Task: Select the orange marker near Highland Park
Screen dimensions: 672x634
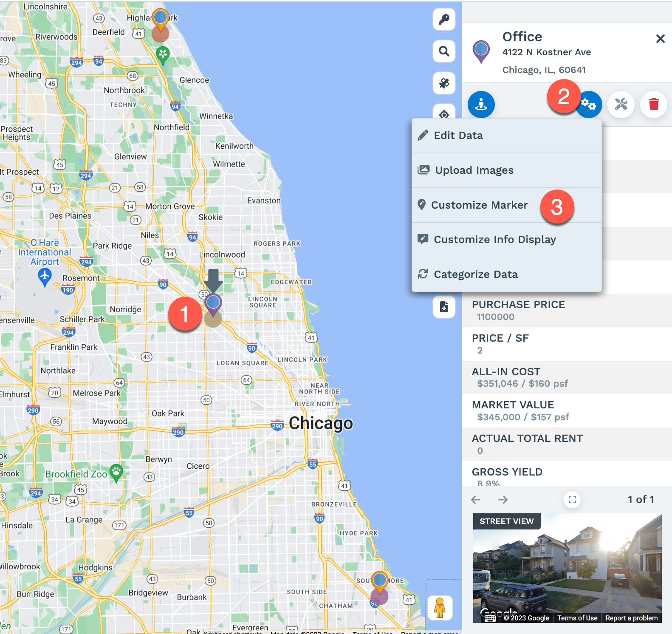Action: click(x=160, y=20)
